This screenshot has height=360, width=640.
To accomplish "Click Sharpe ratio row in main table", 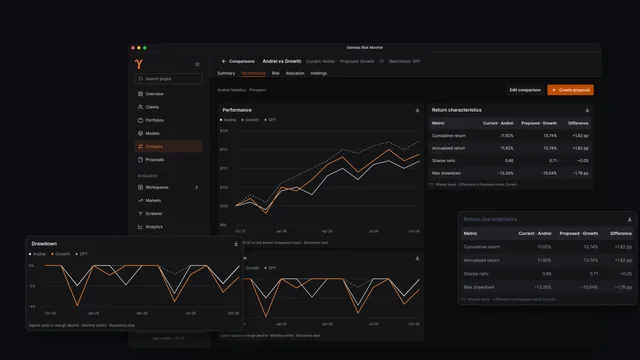I will [x=510, y=161].
